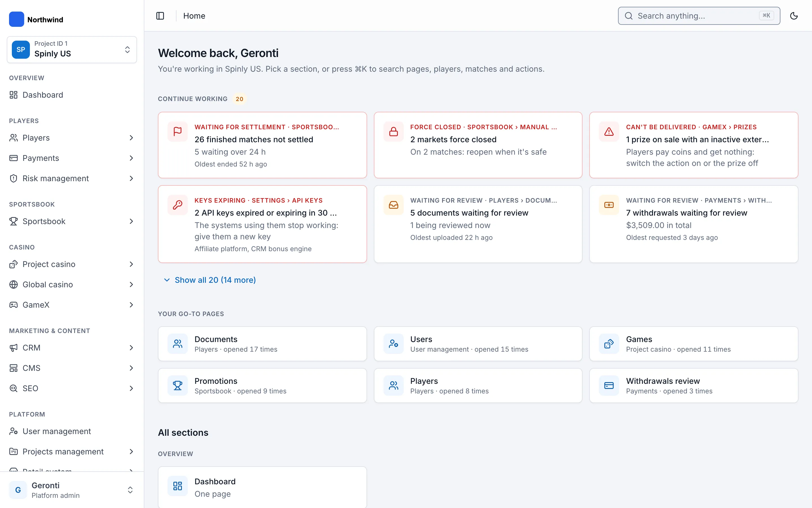
Task: Click the Oldest uploaded 22 h ago text
Action: click(451, 238)
